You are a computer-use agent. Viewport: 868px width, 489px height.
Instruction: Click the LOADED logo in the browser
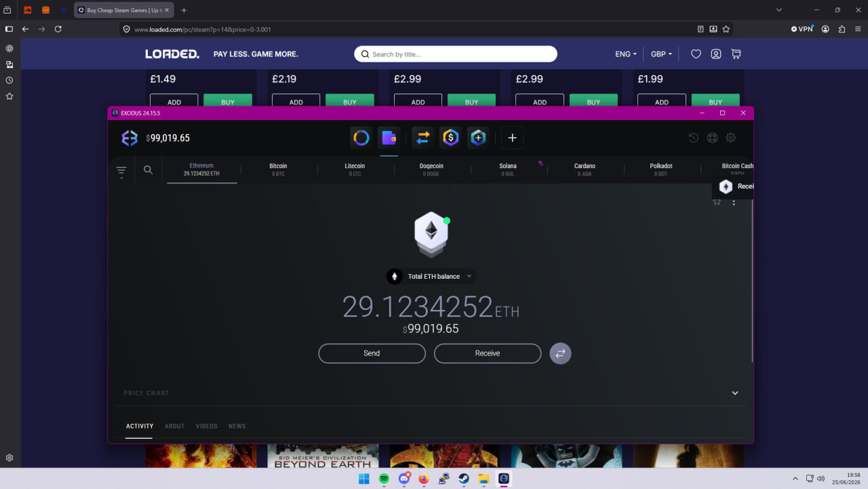click(x=172, y=54)
